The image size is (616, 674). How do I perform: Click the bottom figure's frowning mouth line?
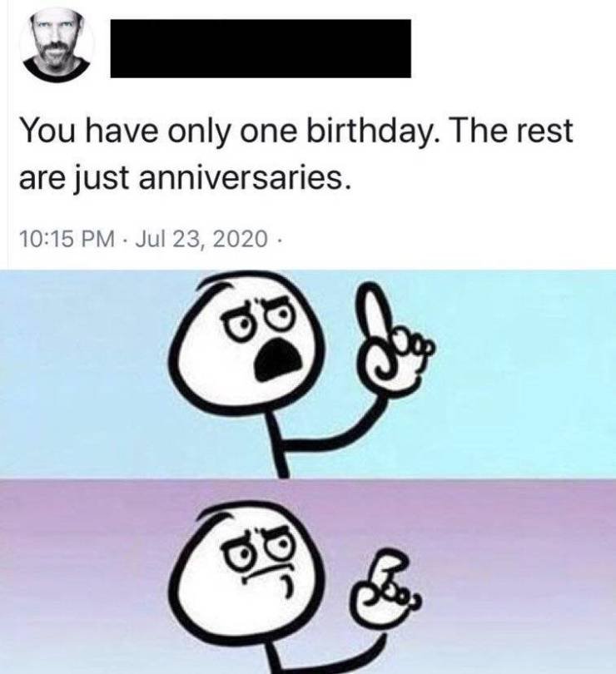(266, 575)
